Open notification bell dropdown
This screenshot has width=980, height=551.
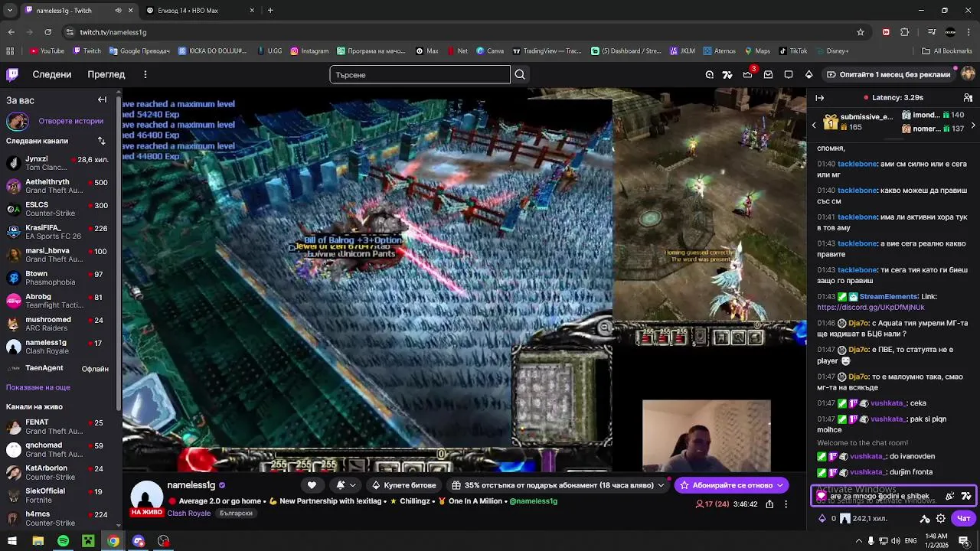coord(346,485)
